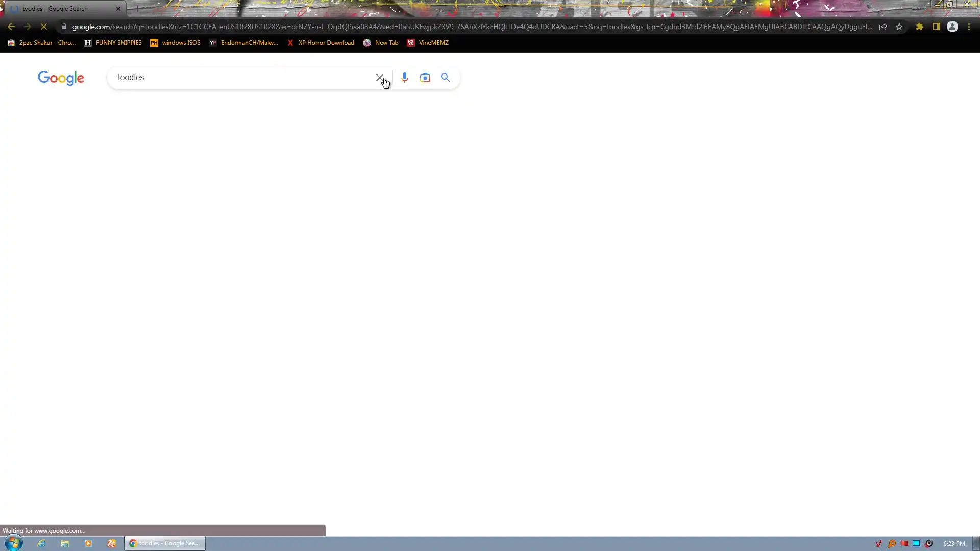Click inside the toodles search field
This screenshot has width=980, height=551.
[240, 78]
